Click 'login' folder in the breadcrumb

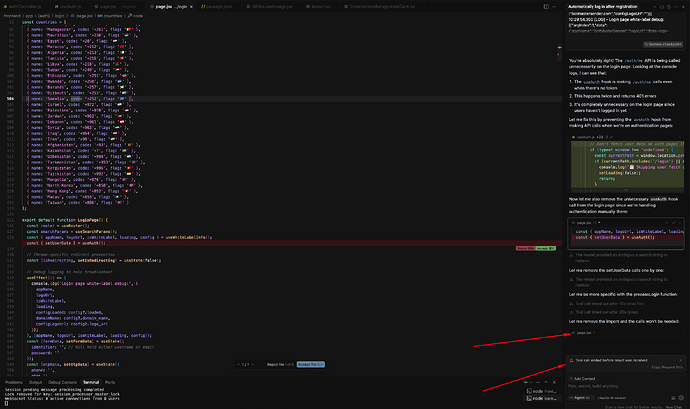[x=59, y=16]
